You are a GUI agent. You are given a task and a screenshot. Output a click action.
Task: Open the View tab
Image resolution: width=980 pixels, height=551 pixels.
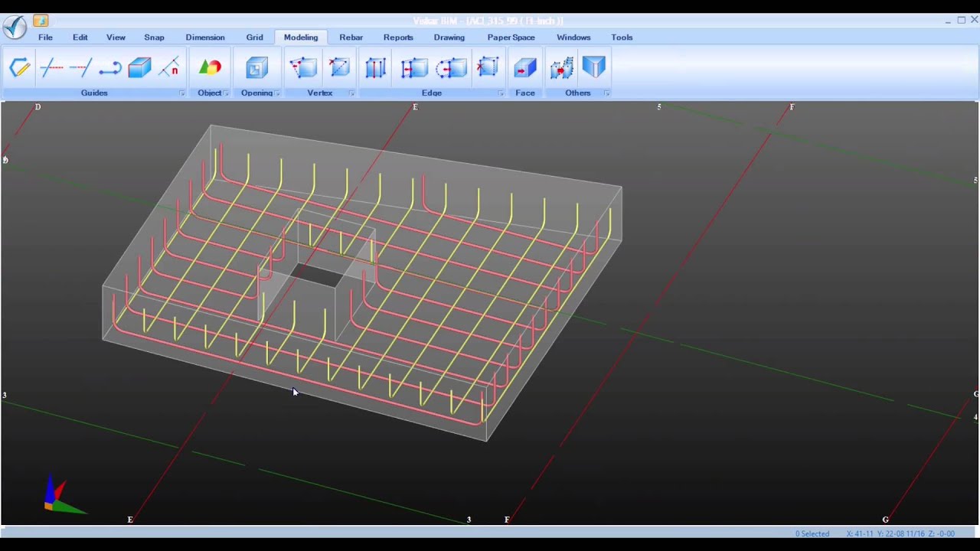[x=116, y=37]
